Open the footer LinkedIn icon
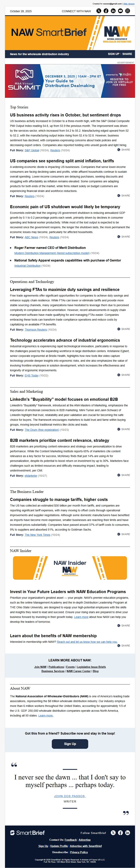The height and width of the screenshot is (868, 140). (x=128, y=833)
